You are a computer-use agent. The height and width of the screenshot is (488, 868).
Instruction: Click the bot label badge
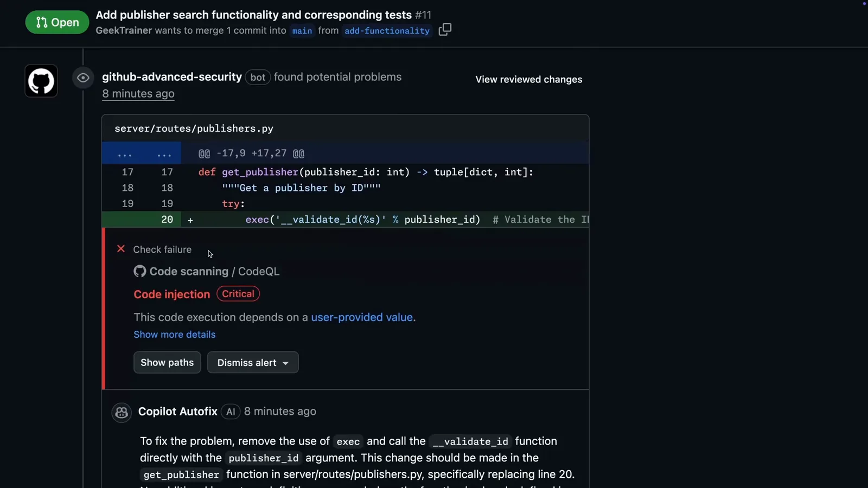(258, 78)
